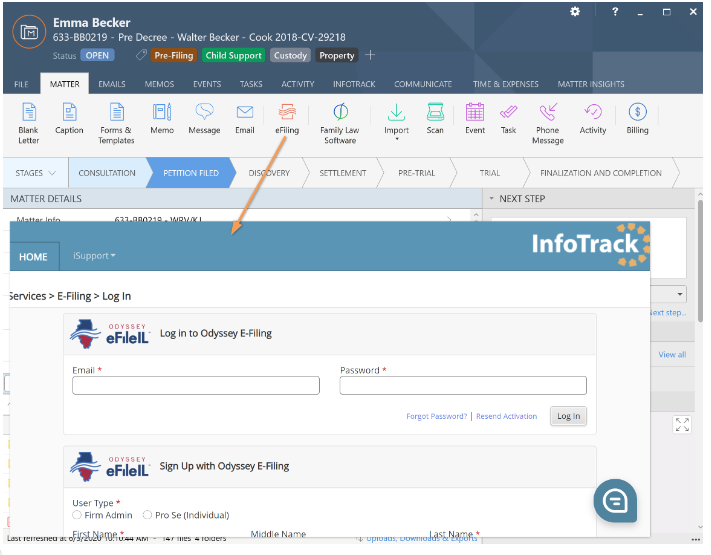Log a Phone Message
711x555 pixels.
[x=548, y=123]
